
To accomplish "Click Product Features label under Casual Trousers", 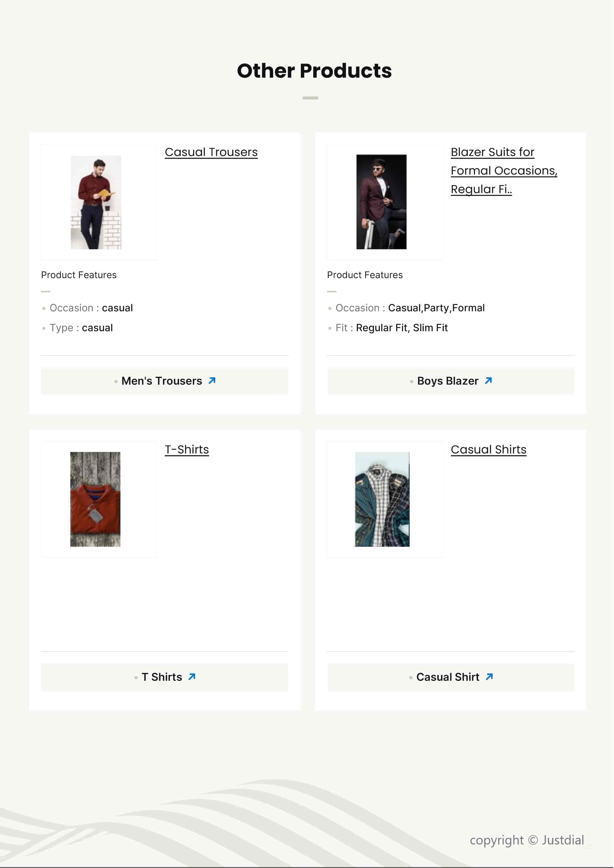I will (79, 275).
